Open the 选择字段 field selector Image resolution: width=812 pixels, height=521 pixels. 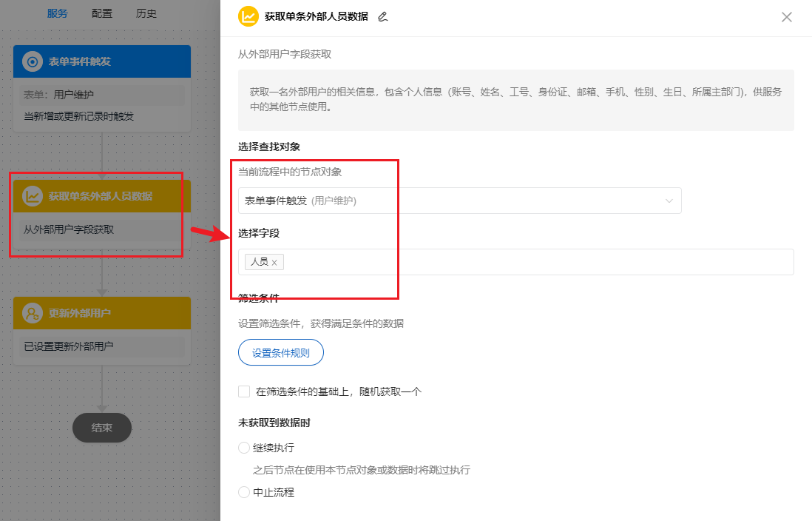[x=518, y=261]
